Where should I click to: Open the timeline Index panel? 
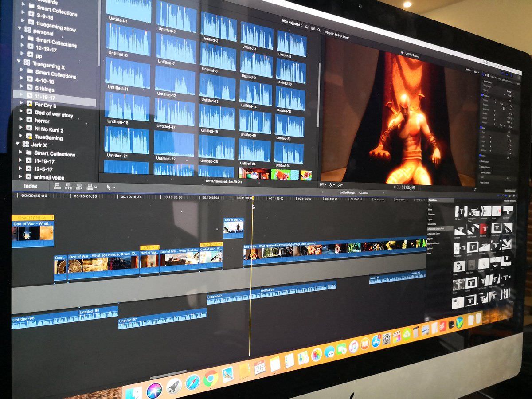(31, 186)
